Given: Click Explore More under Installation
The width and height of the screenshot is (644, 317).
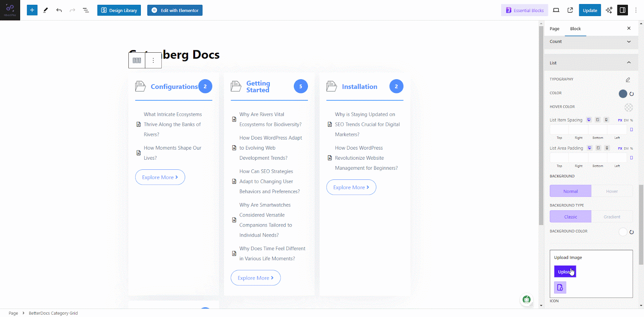Looking at the screenshot, I should click(351, 187).
